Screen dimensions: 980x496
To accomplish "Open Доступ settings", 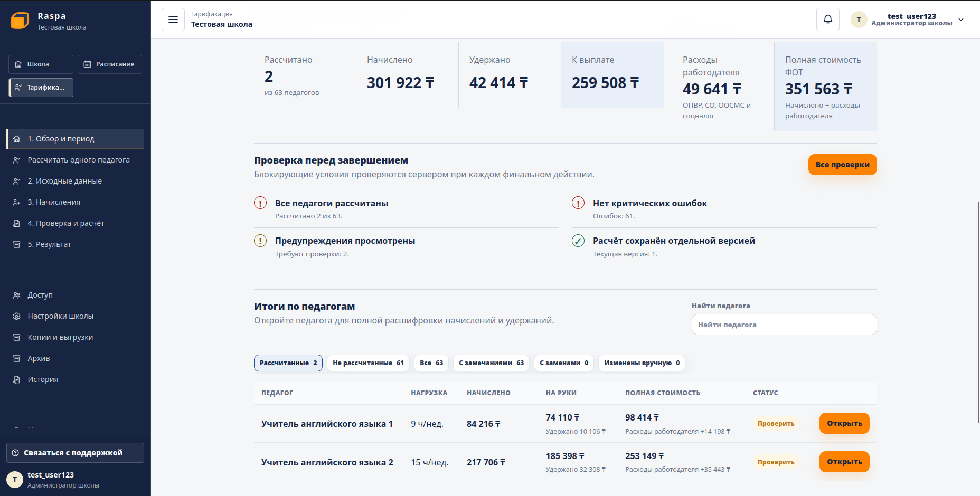I will click(x=75, y=295).
